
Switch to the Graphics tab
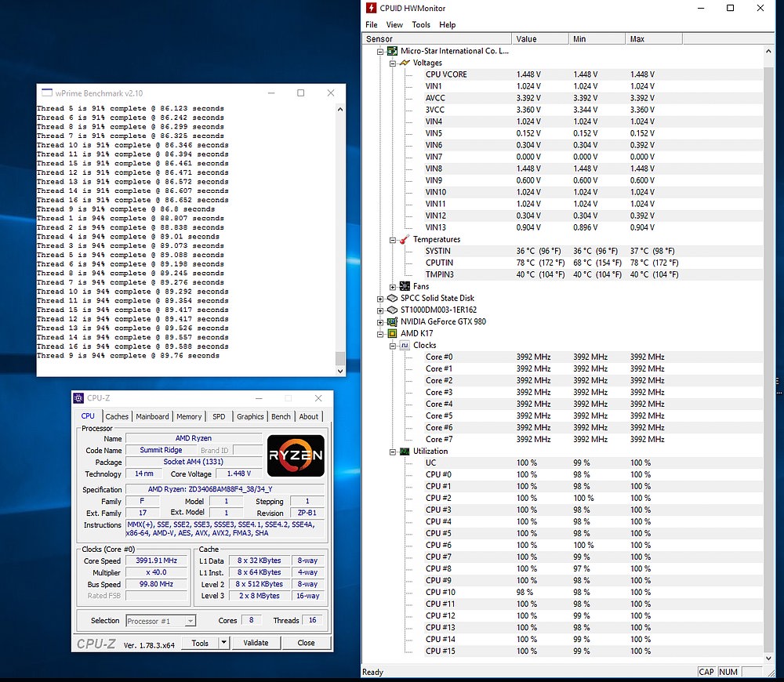[250, 416]
